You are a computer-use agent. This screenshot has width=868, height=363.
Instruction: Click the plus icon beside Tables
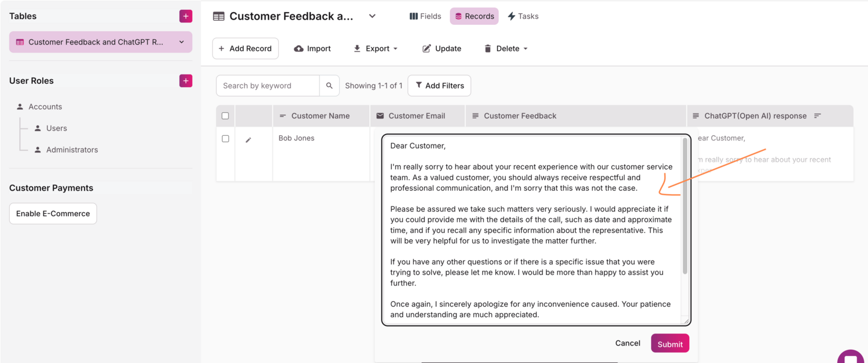tap(186, 16)
